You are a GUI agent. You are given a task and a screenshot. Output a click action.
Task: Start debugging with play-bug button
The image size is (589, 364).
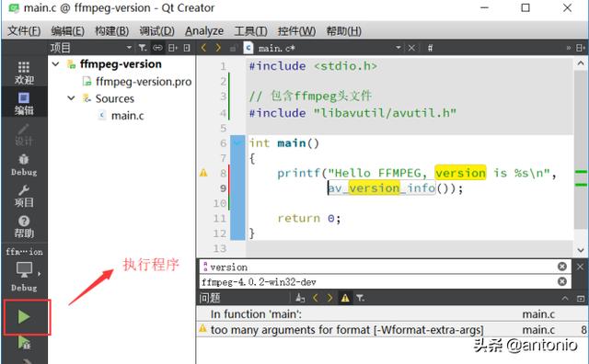coord(24,342)
